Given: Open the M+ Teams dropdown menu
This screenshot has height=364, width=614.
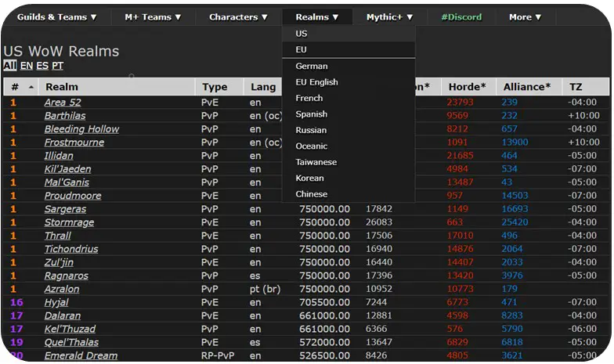Looking at the screenshot, I should coord(153,17).
